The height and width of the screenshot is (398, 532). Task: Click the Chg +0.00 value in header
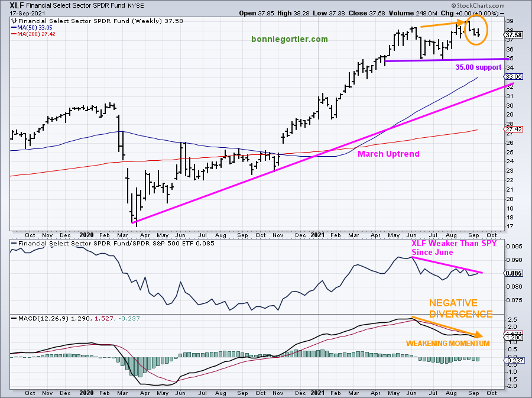click(x=469, y=13)
